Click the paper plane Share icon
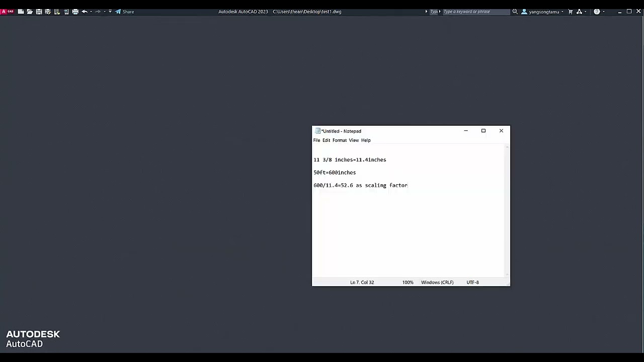644x362 pixels. coord(118,12)
